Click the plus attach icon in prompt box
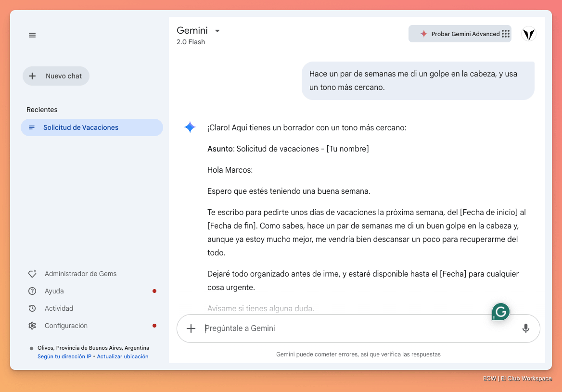The width and height of the screenshot is (562, 392). (x=191, y=328)
